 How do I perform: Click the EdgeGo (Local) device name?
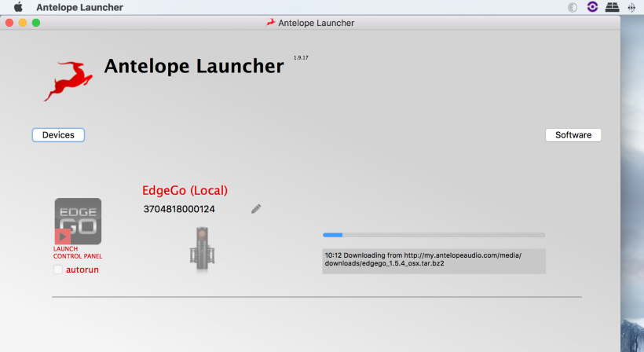[x=185, y=191]
